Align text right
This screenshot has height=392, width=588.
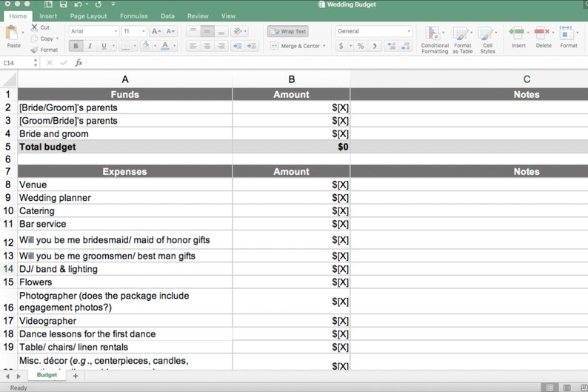[x=221, y=46]
